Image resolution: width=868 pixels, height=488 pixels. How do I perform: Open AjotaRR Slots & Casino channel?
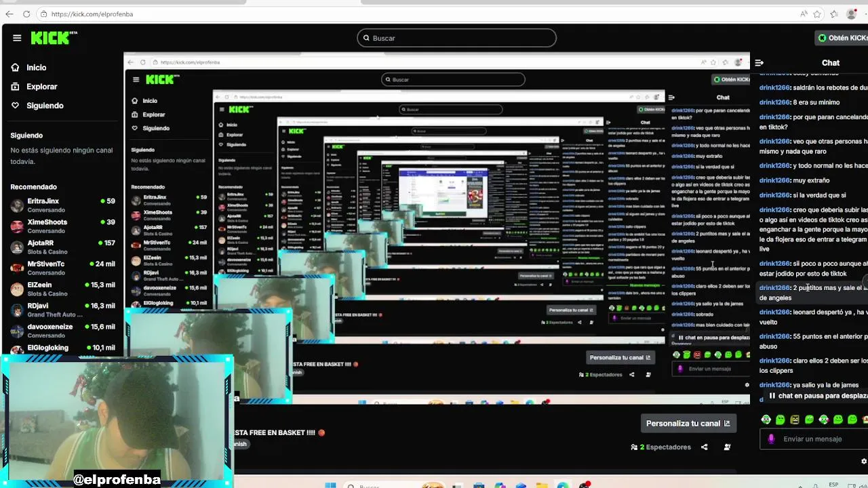[62, 247]
